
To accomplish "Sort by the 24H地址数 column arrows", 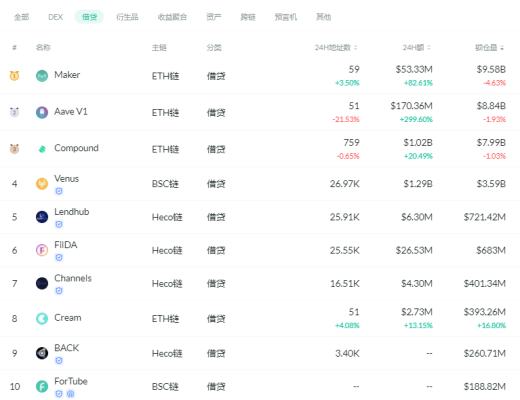I will [356, 48].
